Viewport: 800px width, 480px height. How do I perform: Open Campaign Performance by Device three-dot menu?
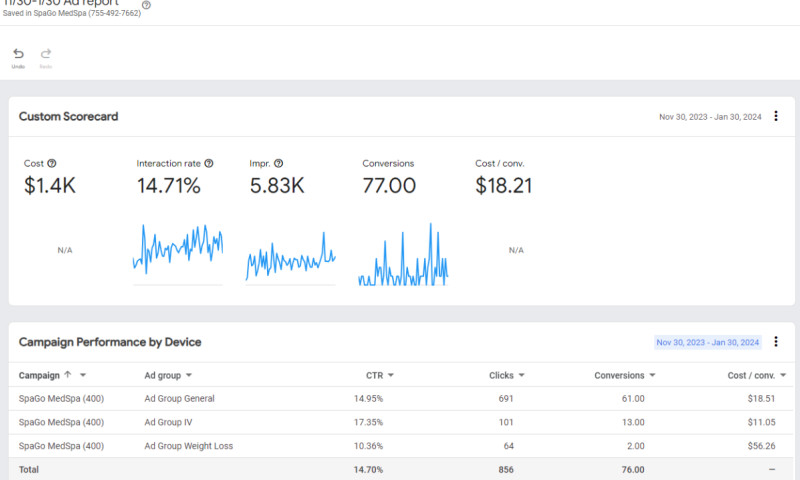tap(776, 342)
